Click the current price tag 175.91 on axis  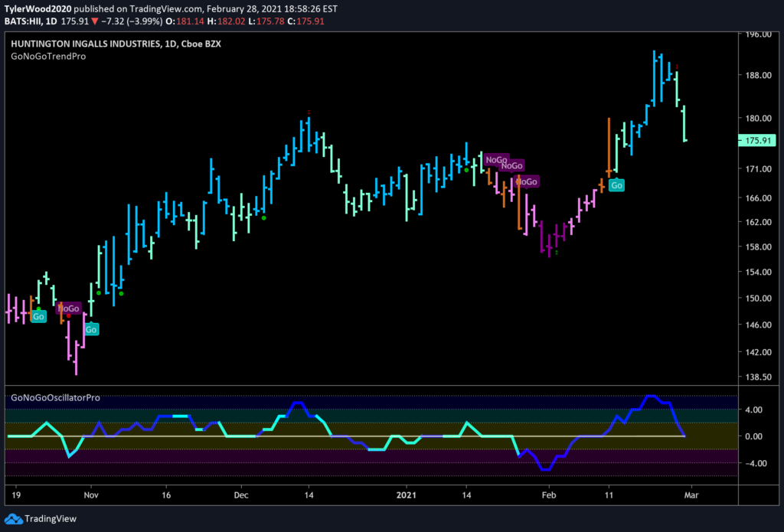pyautogui.click(x=756, y=141)
